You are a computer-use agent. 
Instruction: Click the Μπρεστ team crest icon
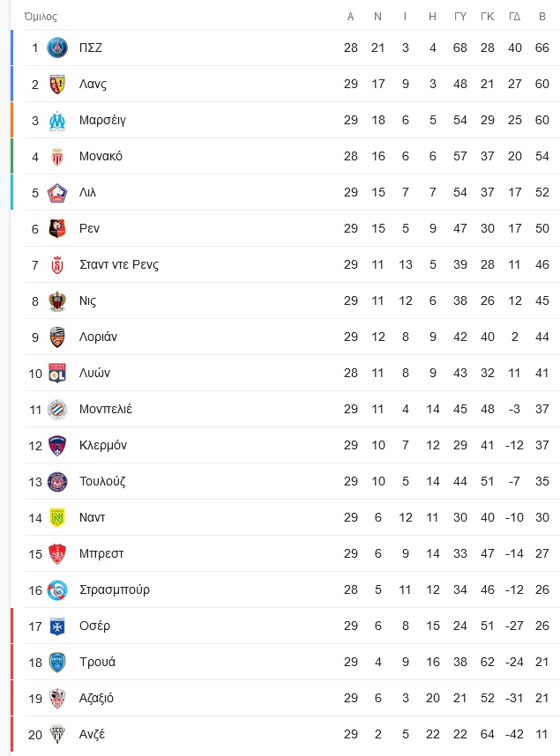pyautogui.click(x=57, y=553)
